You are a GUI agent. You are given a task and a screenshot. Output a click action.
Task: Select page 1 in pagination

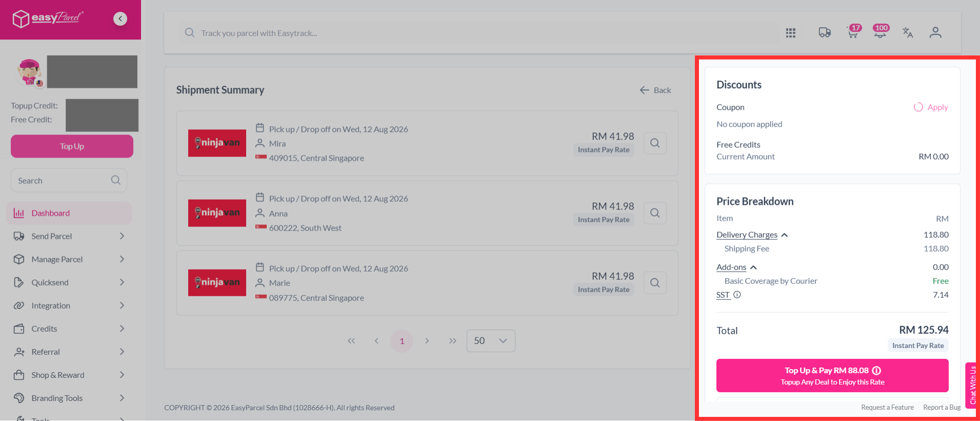(402, 341)
